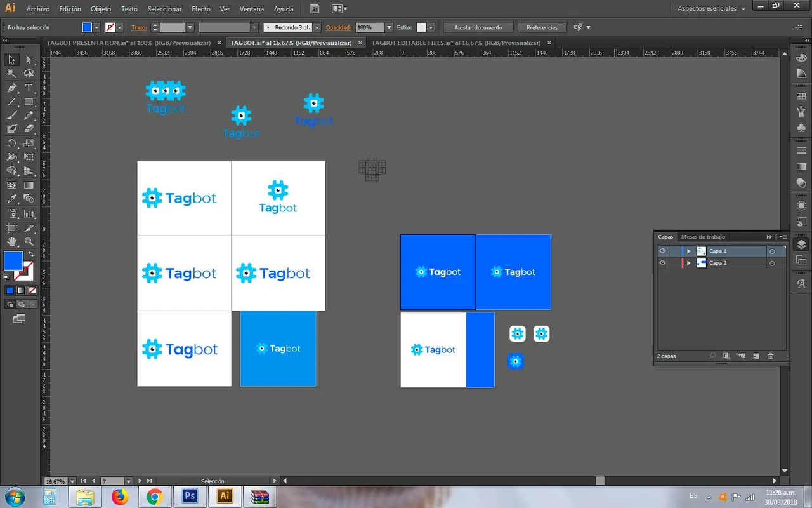Viewport: 812px width, 508px height.
Task: Swap fill and stroke colors arrow
Action: [x=30, y=254]
